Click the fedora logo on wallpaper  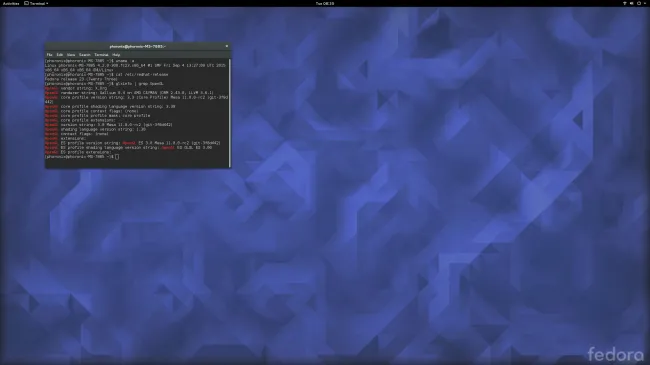[615, 355]
